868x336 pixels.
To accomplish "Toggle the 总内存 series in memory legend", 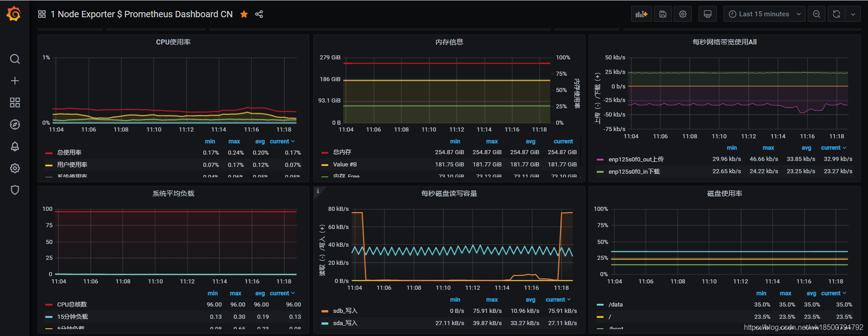I will (x=342, y=152).
